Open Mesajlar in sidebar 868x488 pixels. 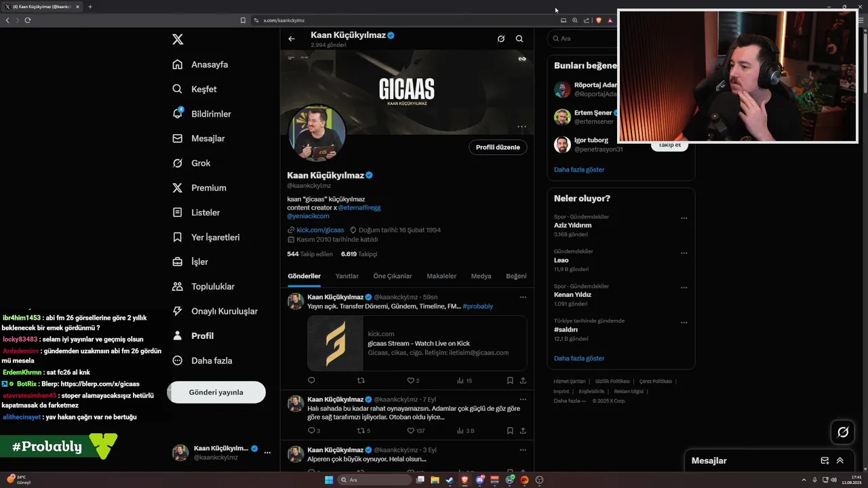pyautogui.click(x=199, y=138)
